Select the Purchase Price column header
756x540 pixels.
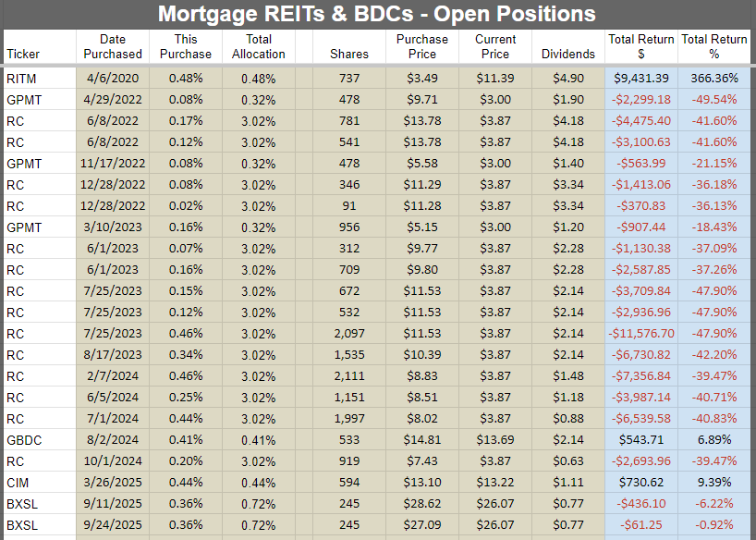422,46
